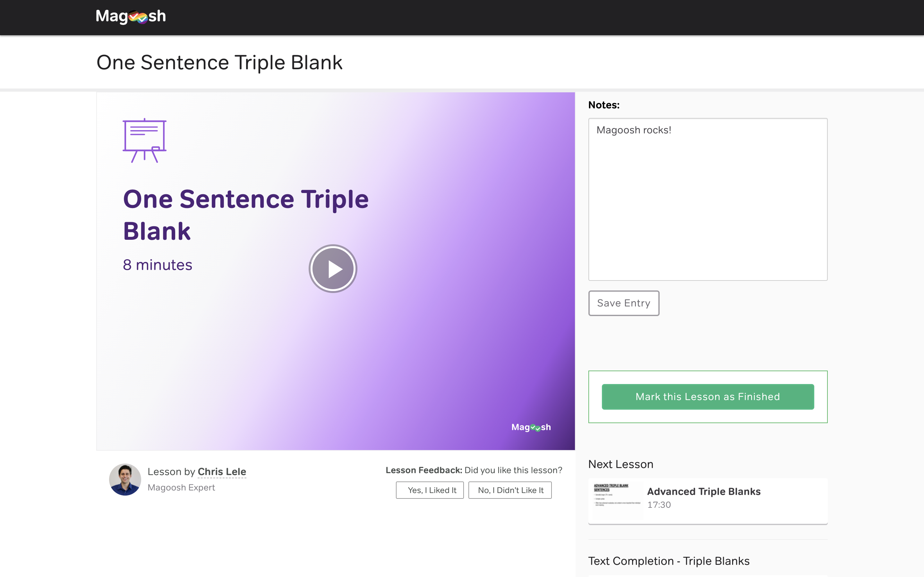924x577 pixels.
Task: Click the Magoosh Expert label
Action: click(181, 487)
